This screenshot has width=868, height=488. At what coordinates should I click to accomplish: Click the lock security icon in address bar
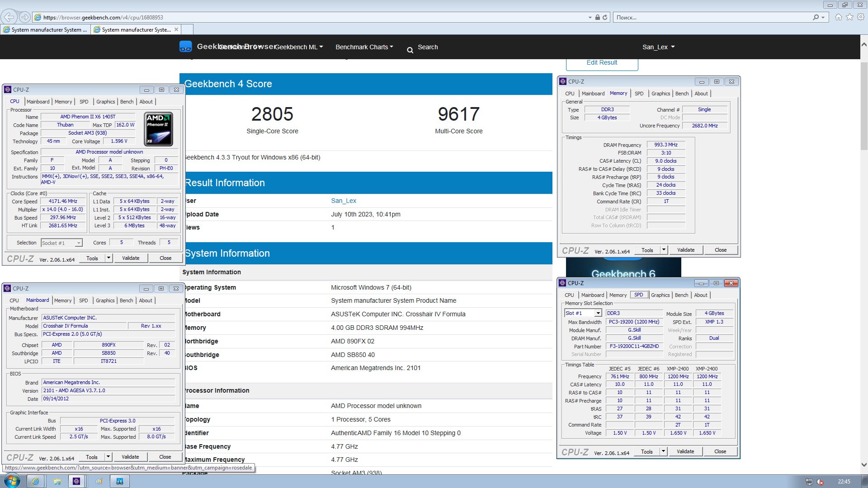tap(598, 17)
